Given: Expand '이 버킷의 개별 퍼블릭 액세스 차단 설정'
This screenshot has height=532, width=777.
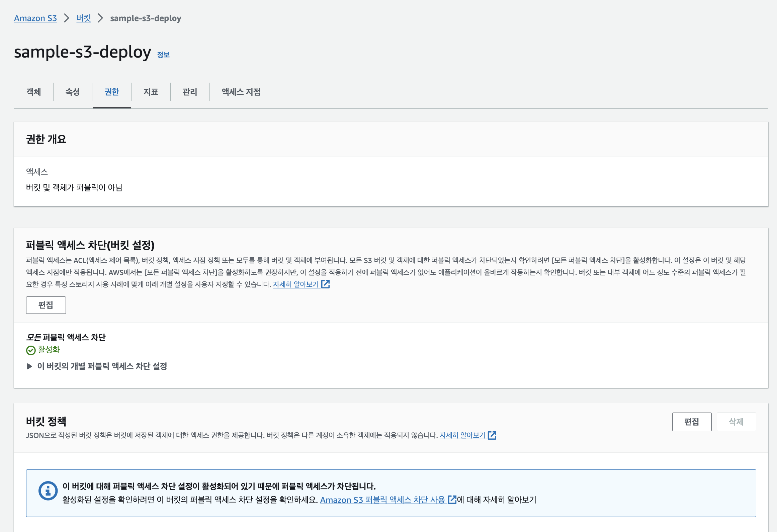Looking at the screenshot, I should [x=97, y=366].
